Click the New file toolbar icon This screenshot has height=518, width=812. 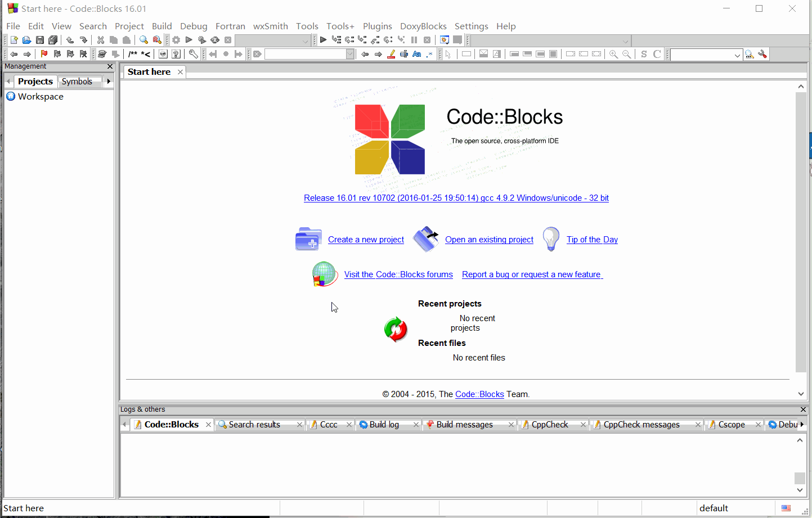(14, 40)
